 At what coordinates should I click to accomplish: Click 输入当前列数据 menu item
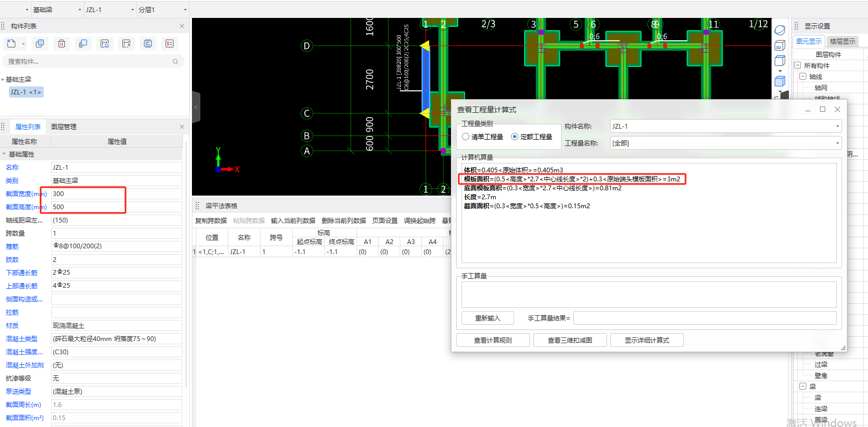[293, 221]
